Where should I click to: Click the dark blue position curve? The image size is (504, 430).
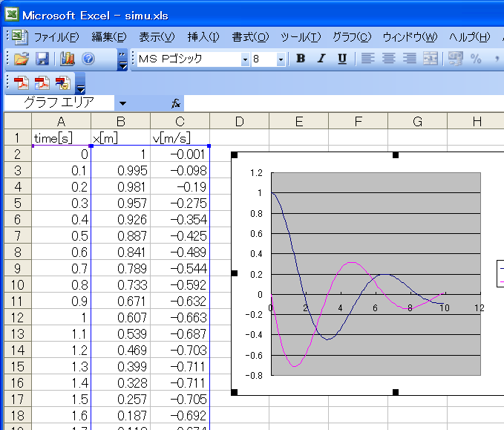point(327,339)
